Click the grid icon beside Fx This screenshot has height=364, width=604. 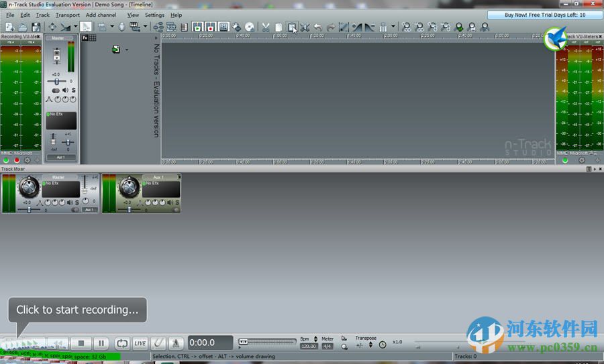click(x=93, y=38)
